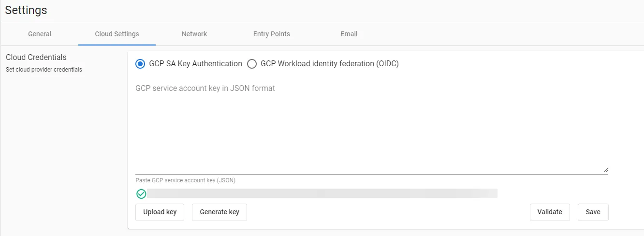Click the gray status bar beside the checkmark
This screenshot has height=236, width=644.
tap(322, 193)
